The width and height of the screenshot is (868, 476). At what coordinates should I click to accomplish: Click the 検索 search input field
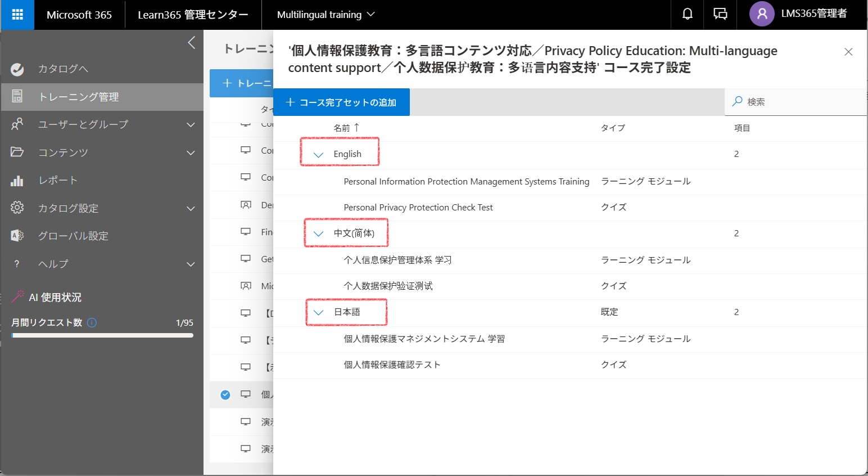[795, 102]
